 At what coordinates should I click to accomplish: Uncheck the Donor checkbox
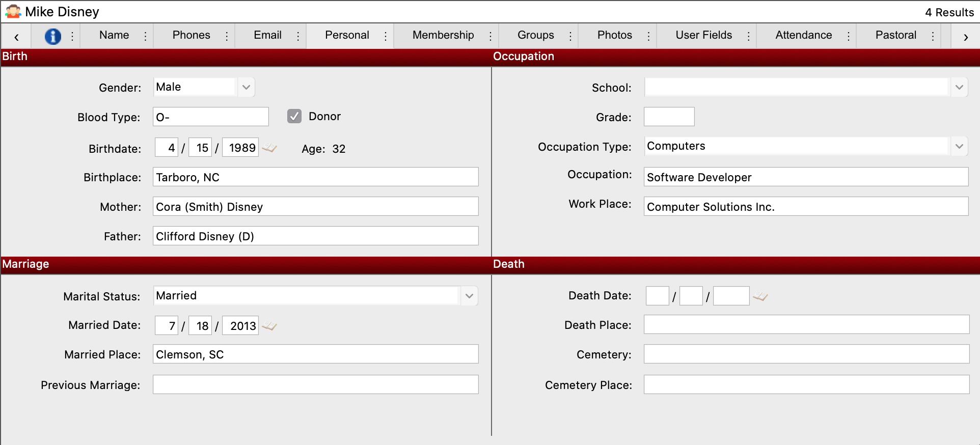[x=294, y=117]
